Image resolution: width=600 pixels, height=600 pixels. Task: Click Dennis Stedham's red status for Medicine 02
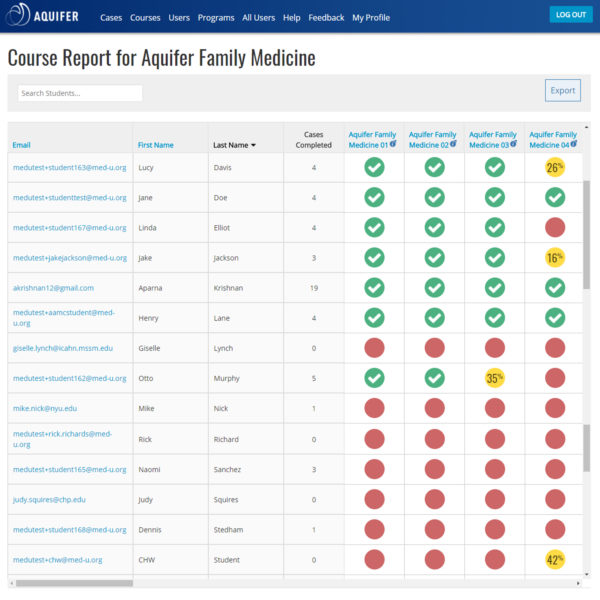pos(435,530)
